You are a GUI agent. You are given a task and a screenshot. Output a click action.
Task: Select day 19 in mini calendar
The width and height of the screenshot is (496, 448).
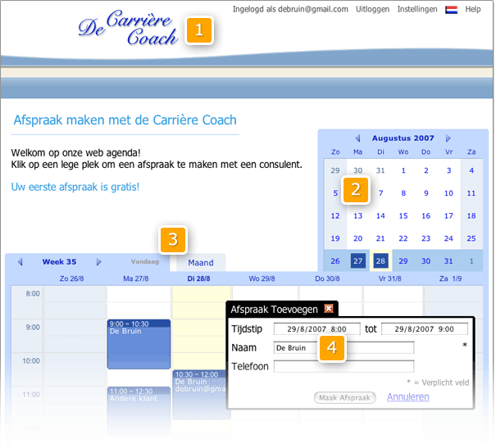point(335,238)
